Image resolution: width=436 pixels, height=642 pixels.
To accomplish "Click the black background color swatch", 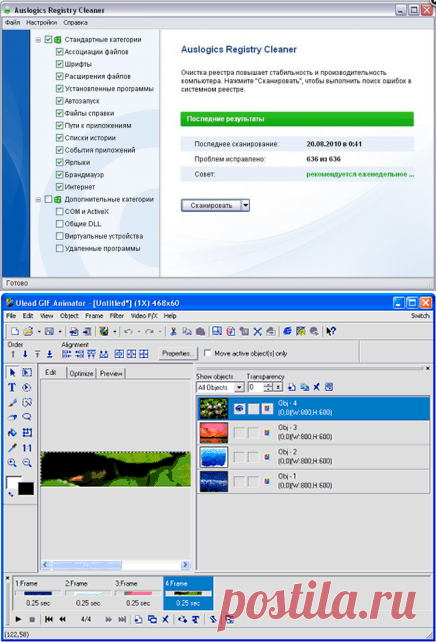I will [x=26, y=488].
